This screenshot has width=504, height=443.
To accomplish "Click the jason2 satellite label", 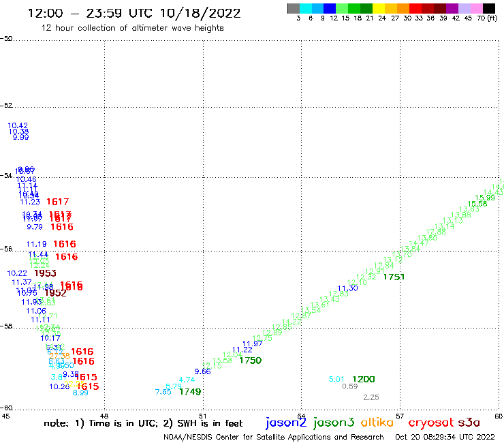I will click(286, 423).
